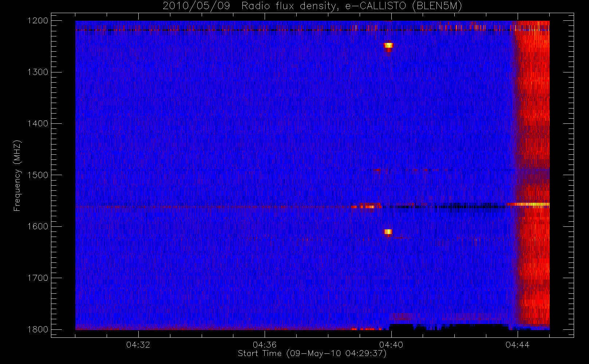Image resolution: width=589 pixels, height=364 pixels.
Task: Click the 1600 frequency tick label
Action: [38, 226]
